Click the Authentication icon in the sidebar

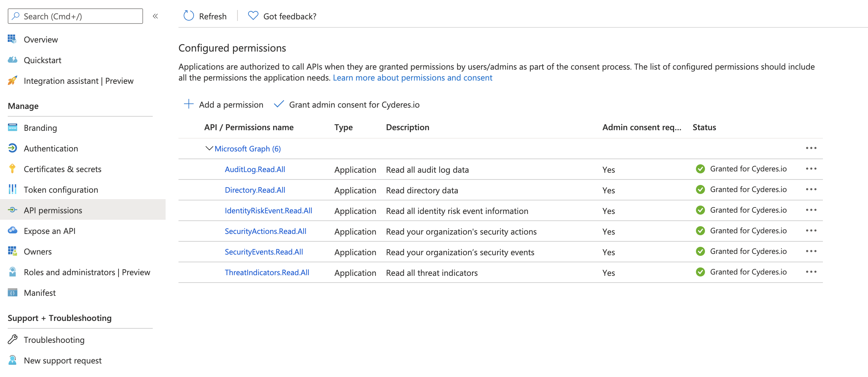click(12, 148)
